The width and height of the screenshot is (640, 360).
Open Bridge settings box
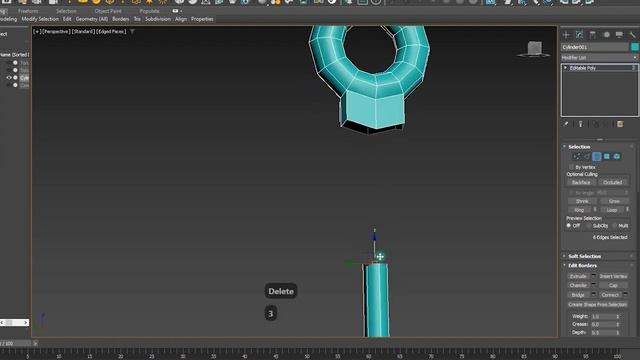(594, 294)
